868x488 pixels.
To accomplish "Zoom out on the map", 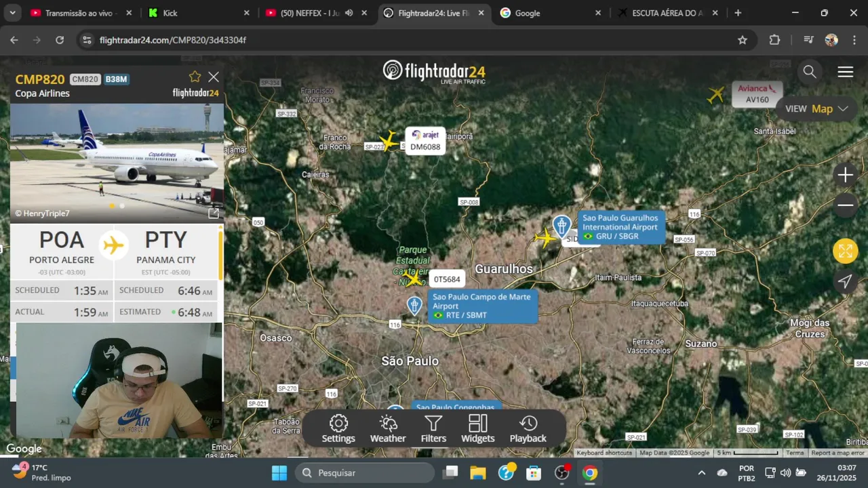I will coord(845,205).
